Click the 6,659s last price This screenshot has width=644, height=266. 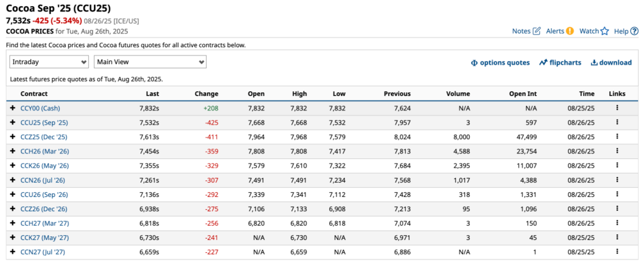pos(149,252)
